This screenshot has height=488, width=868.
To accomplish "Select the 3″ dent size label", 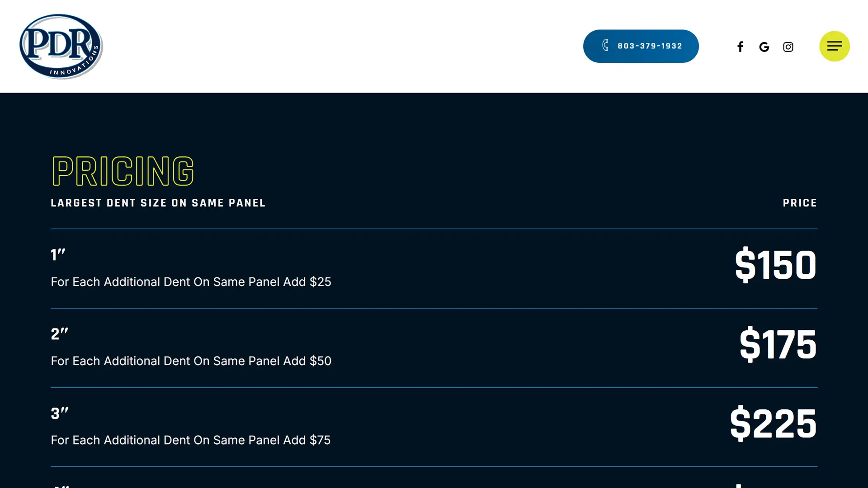I will [x=59, y=413].
